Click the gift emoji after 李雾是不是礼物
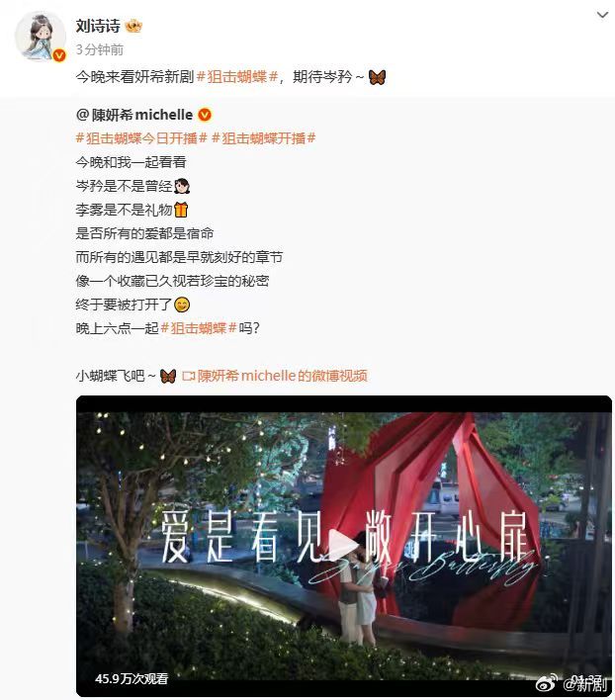This screenshot has width=615, height=700. (181, 210)
